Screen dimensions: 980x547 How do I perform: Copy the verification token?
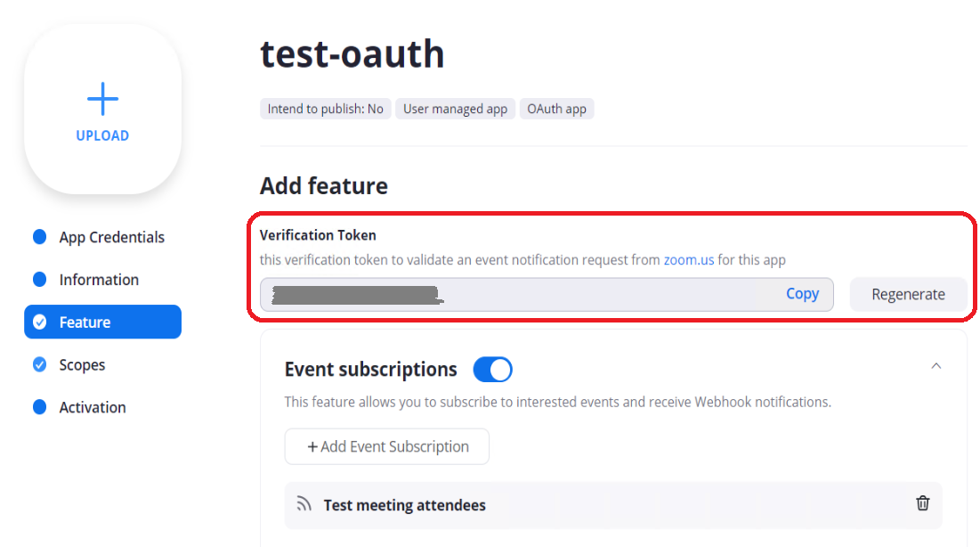802,294
